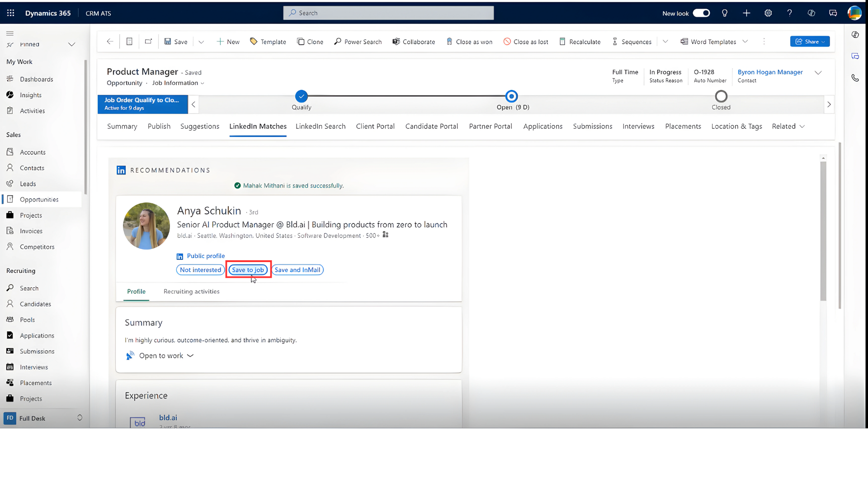This screenshot has height=488, width=868.
Task: Open Dashboards in the sidebar
Action: coord(37,80)
